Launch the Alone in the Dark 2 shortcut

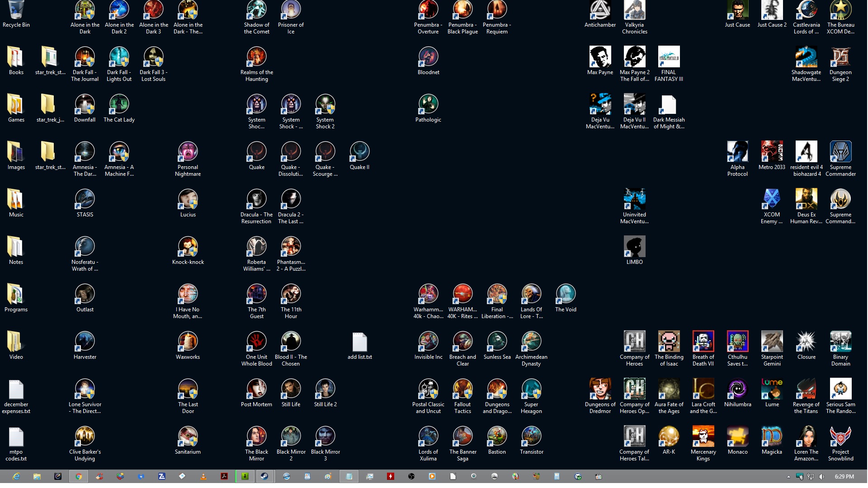coord(119,17)
